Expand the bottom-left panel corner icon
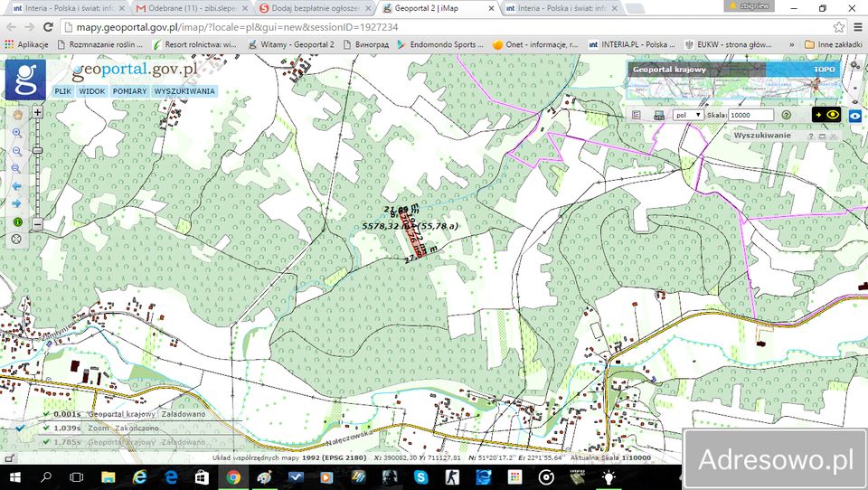Image resolution: width=868 pixels, height=490 pixels. pyautogui.click(x=9, y=458)
